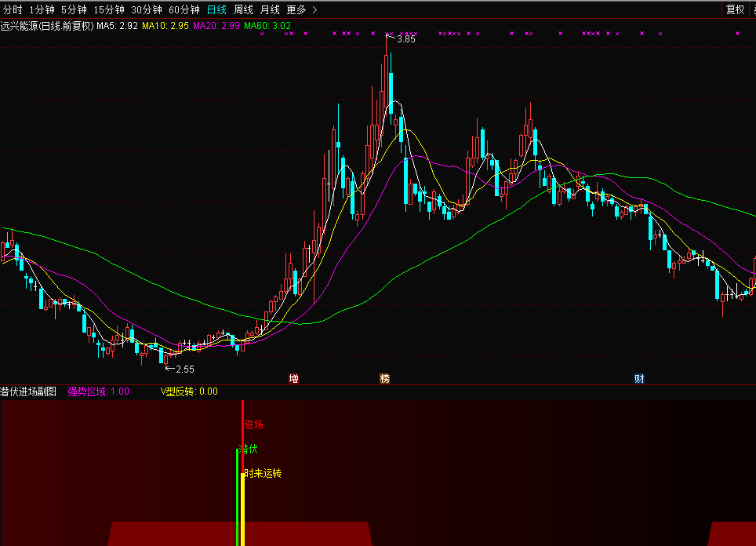Click the 榜 event marker icon

385,379
